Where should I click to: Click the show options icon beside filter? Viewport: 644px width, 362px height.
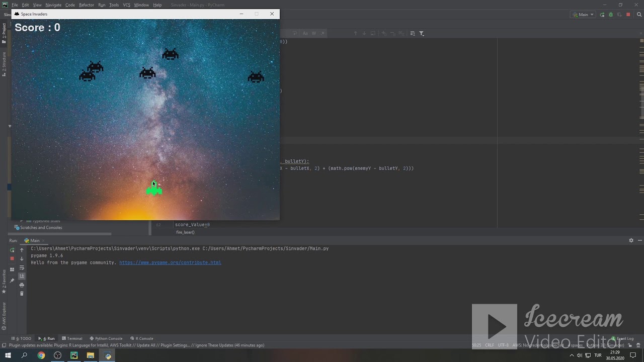(413, 33)
